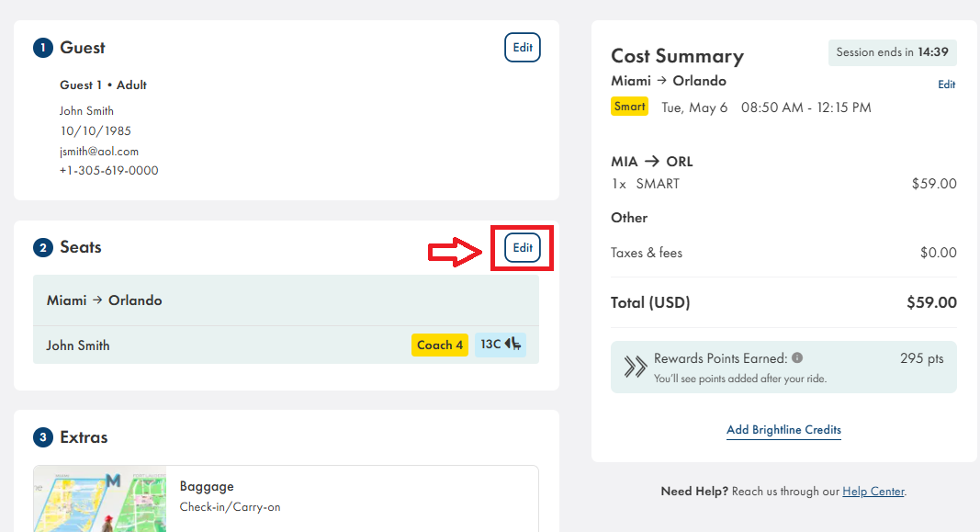
Task: Open the Add Brightline Credits link
Action: tap(783, 430)
